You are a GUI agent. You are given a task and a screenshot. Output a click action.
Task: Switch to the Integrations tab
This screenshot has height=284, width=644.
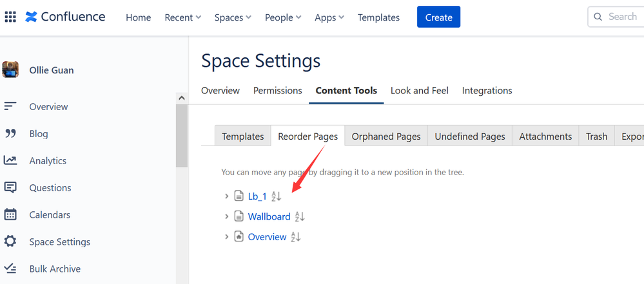pyautogui.click(x=487, y=90)
